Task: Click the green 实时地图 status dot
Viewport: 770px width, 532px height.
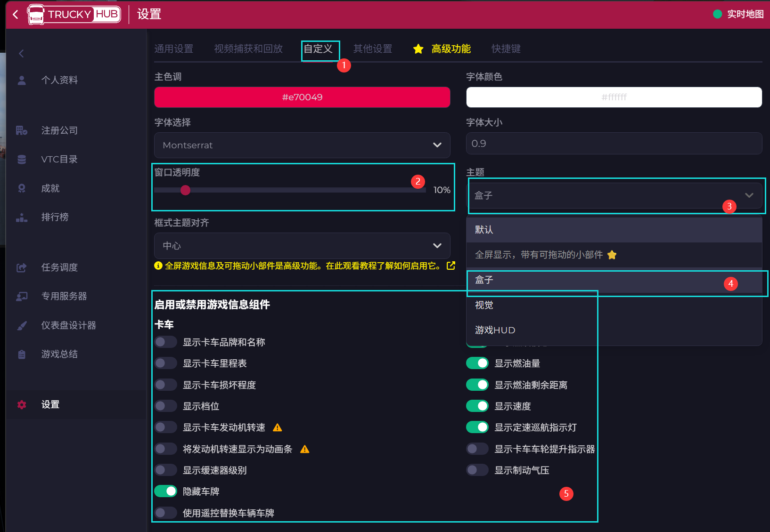Action: pos(717,14)
